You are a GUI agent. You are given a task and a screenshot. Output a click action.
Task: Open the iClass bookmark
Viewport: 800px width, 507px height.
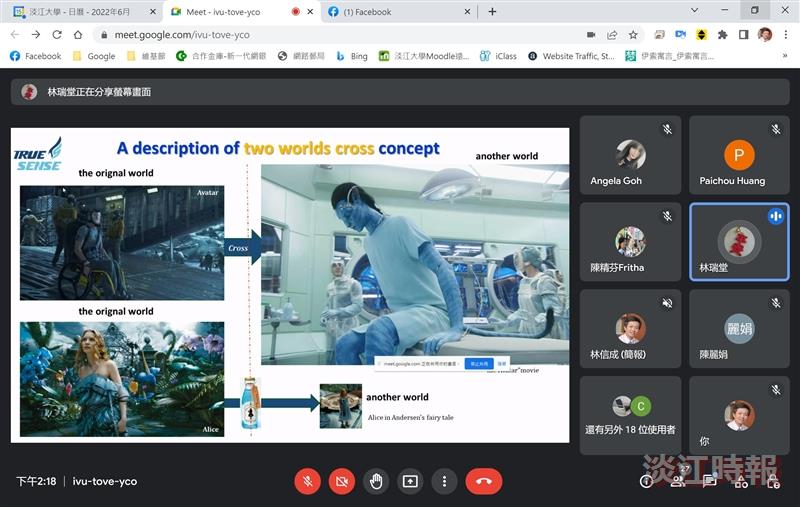tap(498, 56)
